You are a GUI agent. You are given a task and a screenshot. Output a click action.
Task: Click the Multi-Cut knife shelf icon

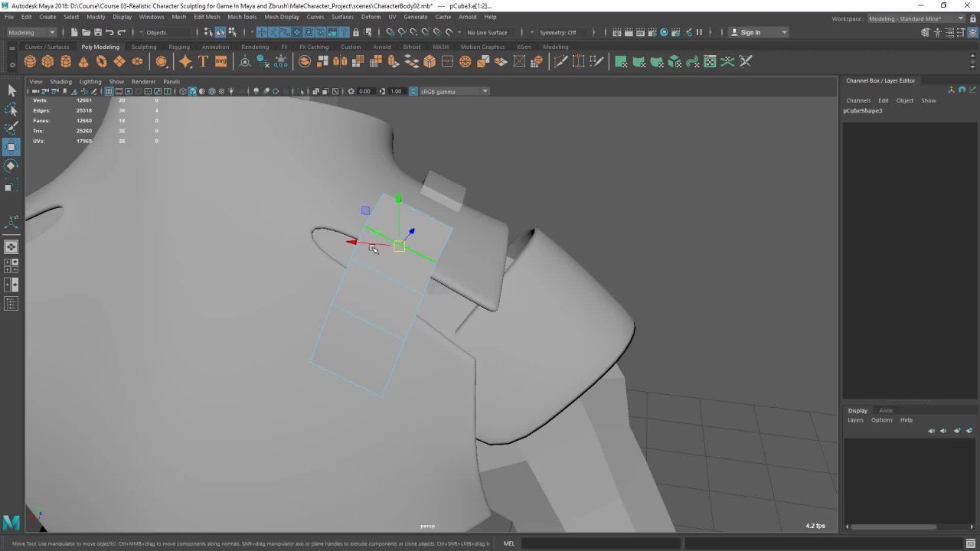[x=560, y=62]
